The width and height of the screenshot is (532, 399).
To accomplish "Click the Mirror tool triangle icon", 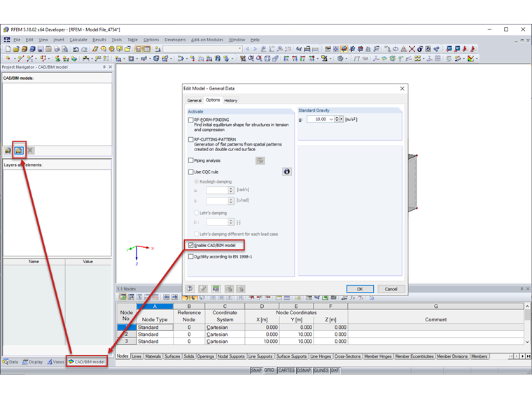I will click(x=404, y=49).
